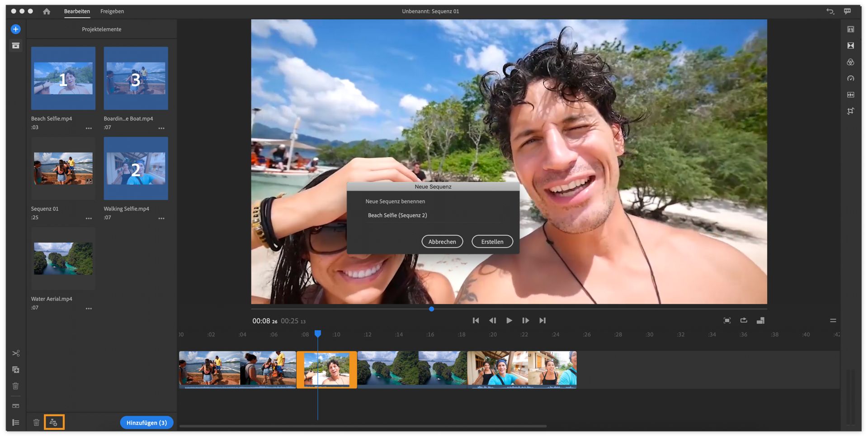The width and height of the screenshot is (868, 438).
Task: Click the undo arrow icon
Action: pyautogui.click(x=830, y=11)
